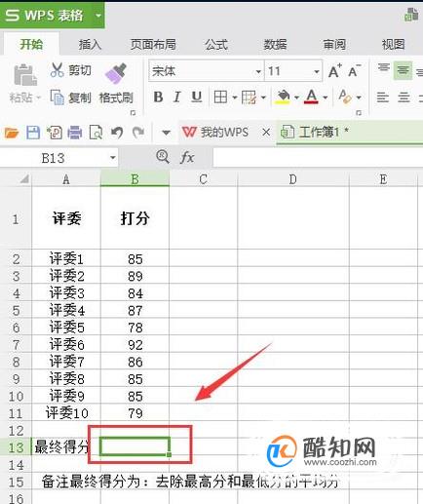Toggle Bold formatting

(158, 97)
